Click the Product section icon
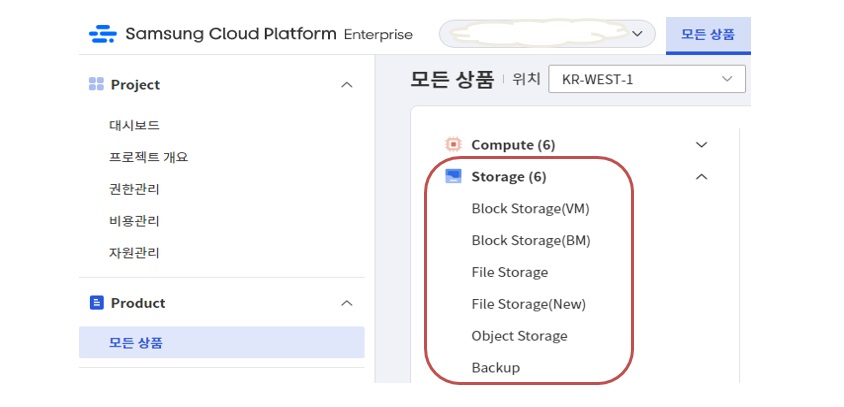The width and height of the screenshot is (844, 407). (97, 303)
